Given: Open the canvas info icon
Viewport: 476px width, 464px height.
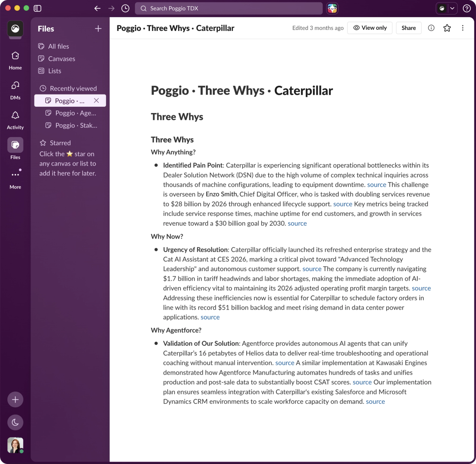Looking at the screenshot, I should [x=431, y=28].
